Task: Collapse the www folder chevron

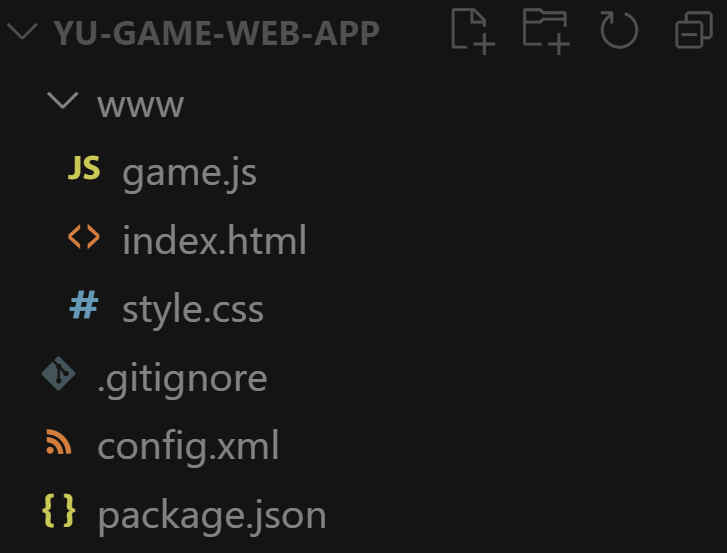Action: 63,100
